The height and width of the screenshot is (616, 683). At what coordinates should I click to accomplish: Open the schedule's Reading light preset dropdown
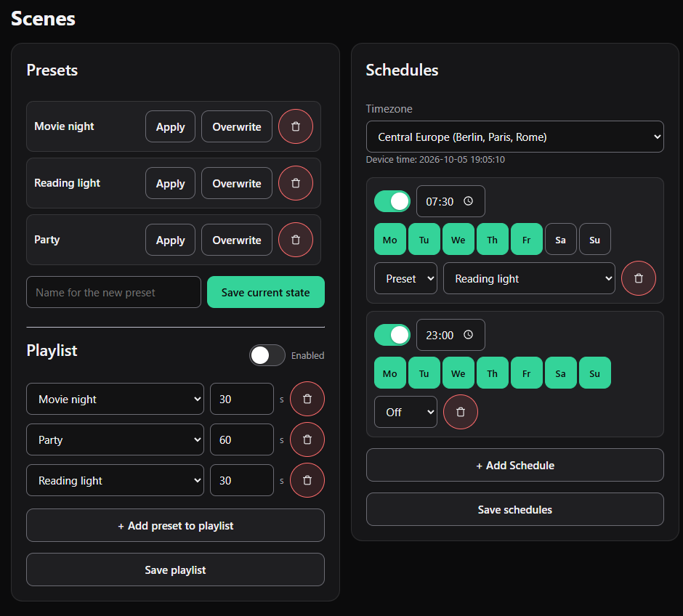click(529, 278)
